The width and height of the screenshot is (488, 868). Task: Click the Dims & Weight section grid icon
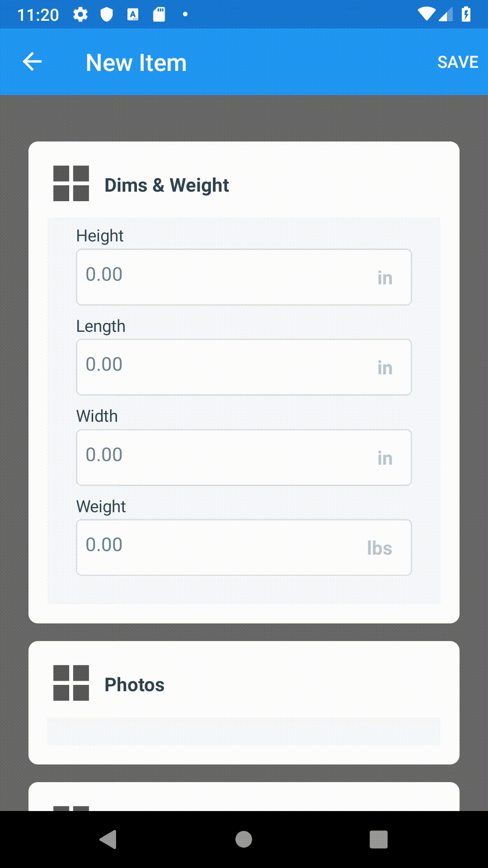point(70,184)
